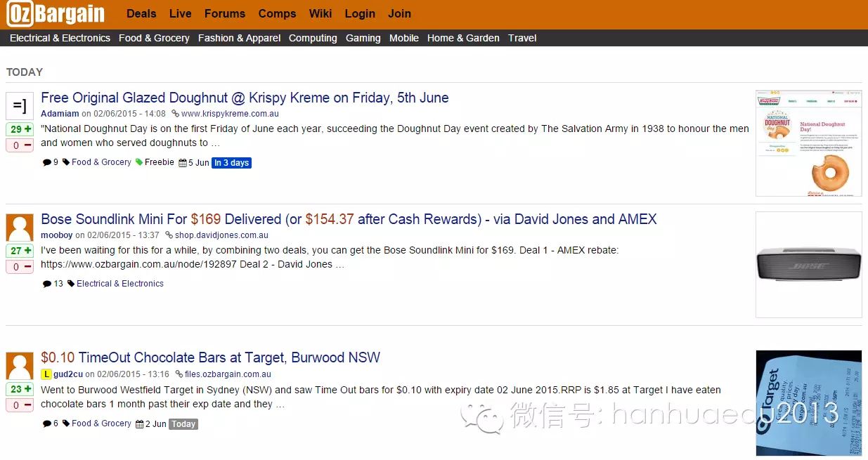Follow the www.krispykreme.com.au link

[x=230, y=114]
